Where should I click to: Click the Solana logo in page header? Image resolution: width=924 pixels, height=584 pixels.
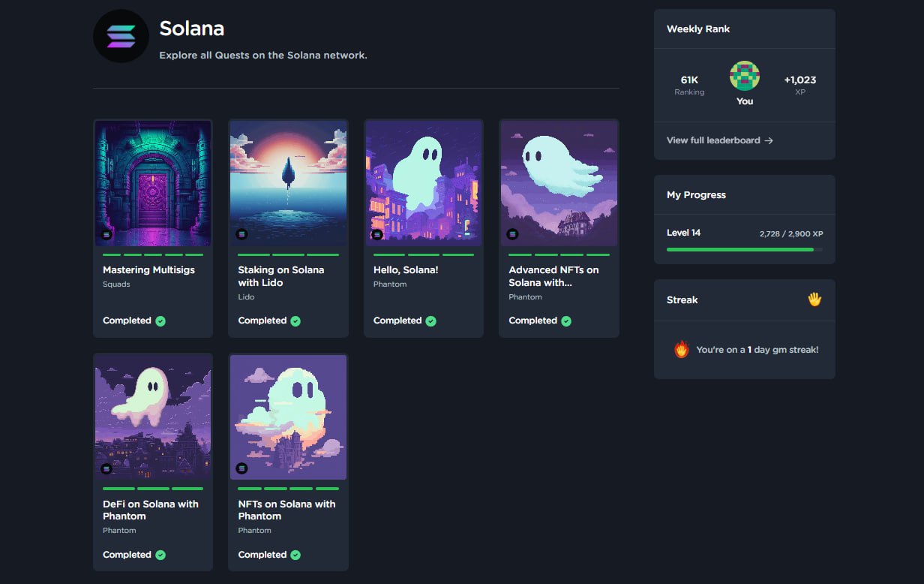(x=121, y=36)
